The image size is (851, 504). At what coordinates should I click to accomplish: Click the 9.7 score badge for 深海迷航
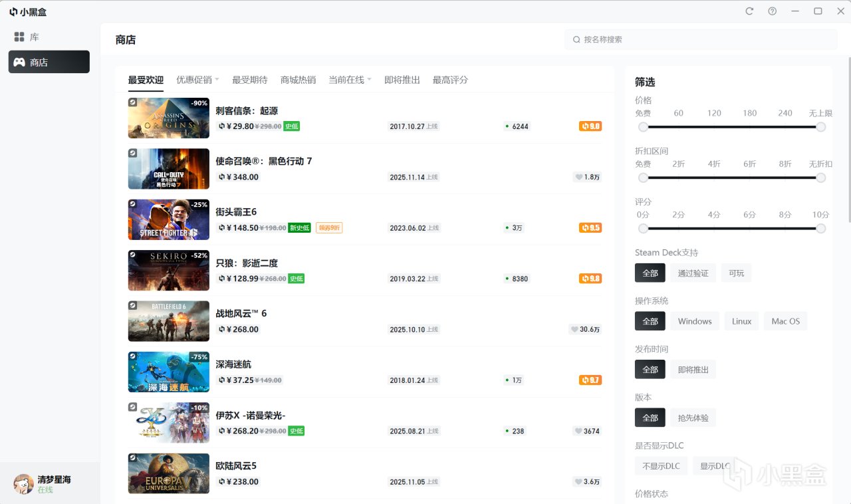tap(590, 380)
